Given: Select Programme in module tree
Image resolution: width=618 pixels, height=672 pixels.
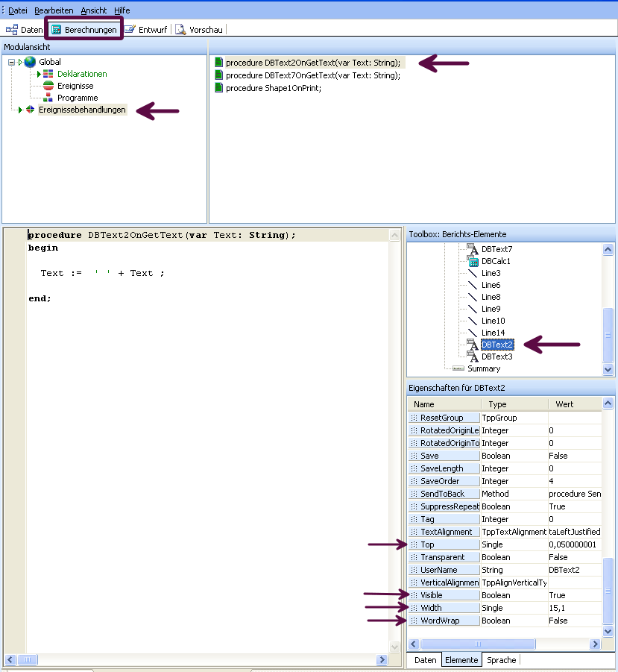Looking at the screenshot, I should pos(78,98).
